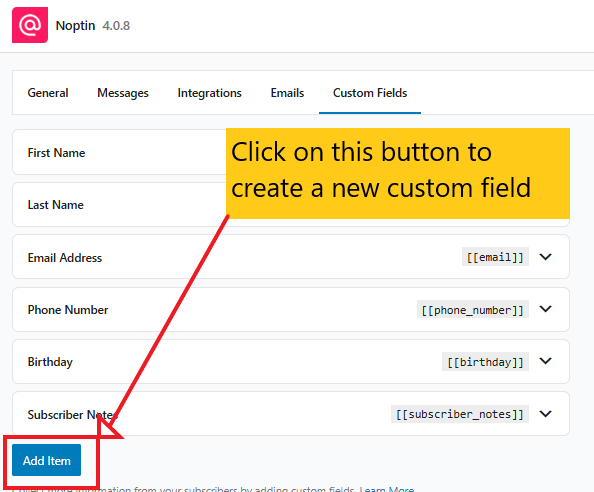Click the Birthday label

pyautogui.click(x=50, y=362)
